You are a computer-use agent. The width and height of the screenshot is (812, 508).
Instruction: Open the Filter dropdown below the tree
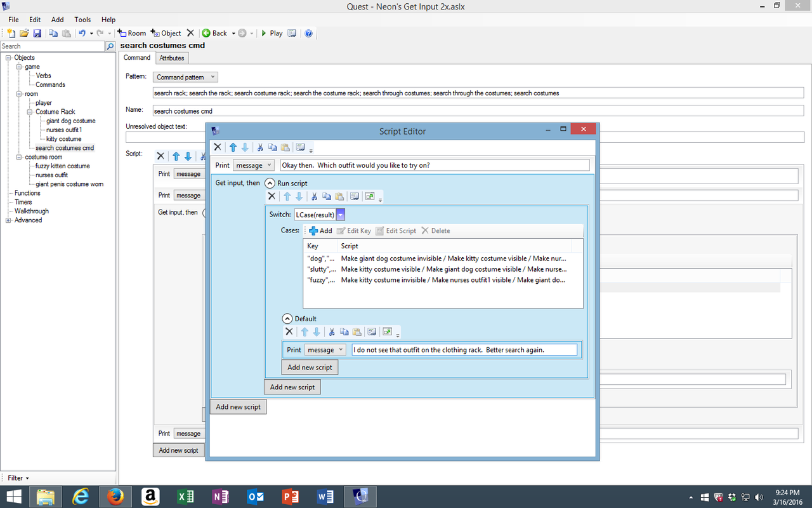point(18,478)
